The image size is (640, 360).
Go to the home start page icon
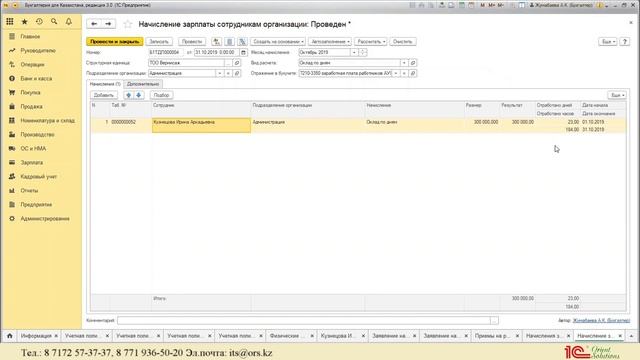click(9, 336)
